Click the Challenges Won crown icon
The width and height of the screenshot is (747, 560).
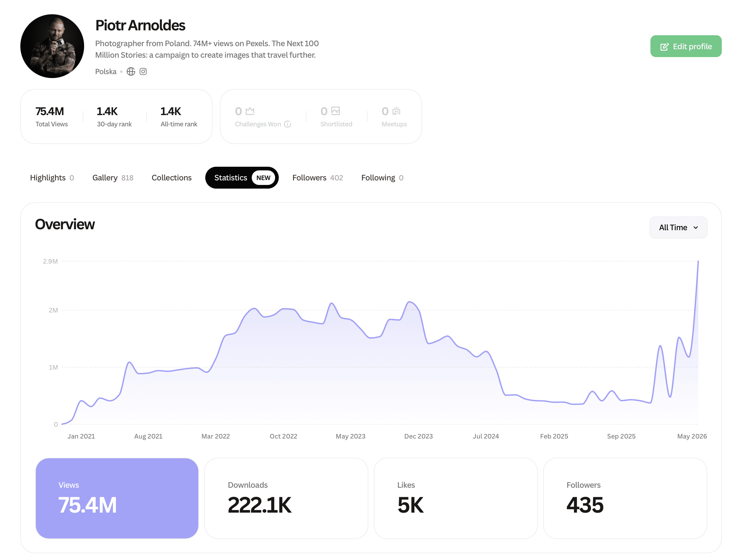tap(250, 111)
